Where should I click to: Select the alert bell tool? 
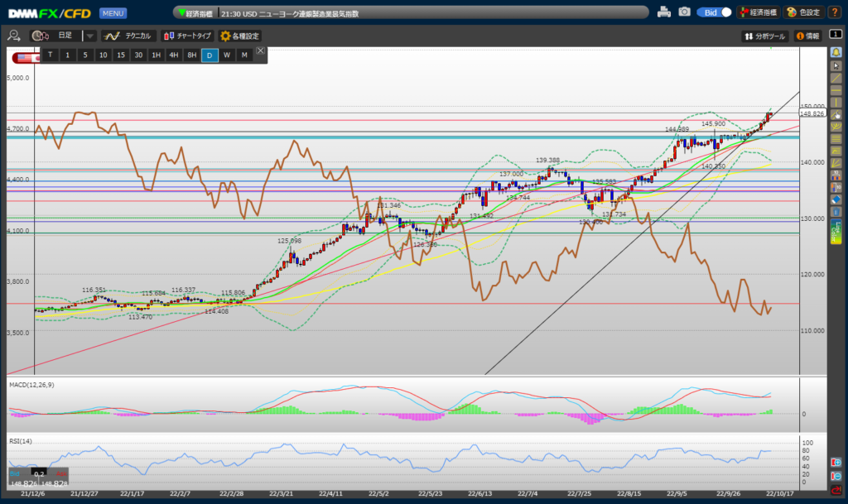coord(836,51)
